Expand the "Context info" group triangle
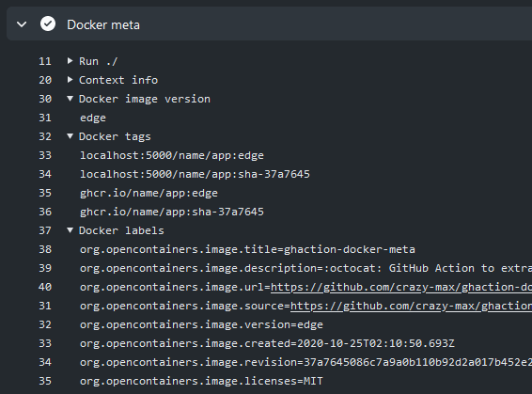 click(x=70, y=80)
